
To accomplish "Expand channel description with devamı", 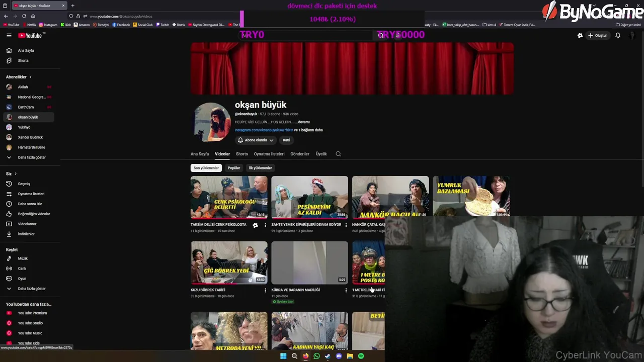I will [x=303, y=122].
